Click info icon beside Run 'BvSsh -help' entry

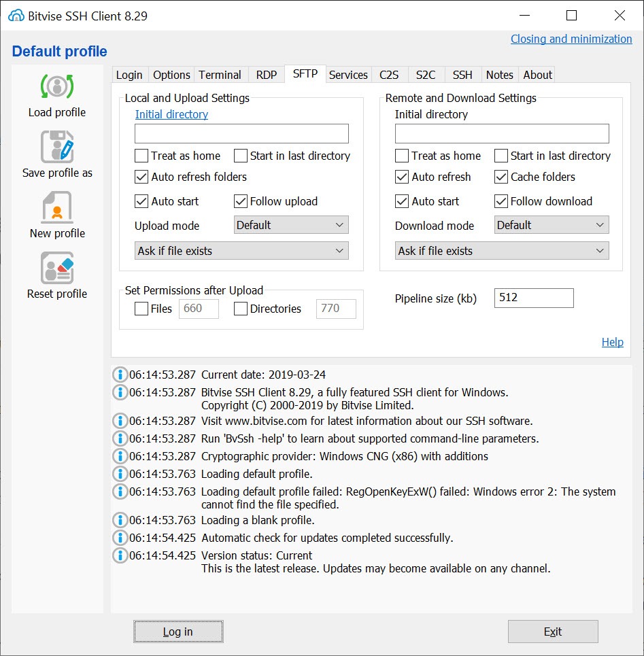click(x=120, y=438)
